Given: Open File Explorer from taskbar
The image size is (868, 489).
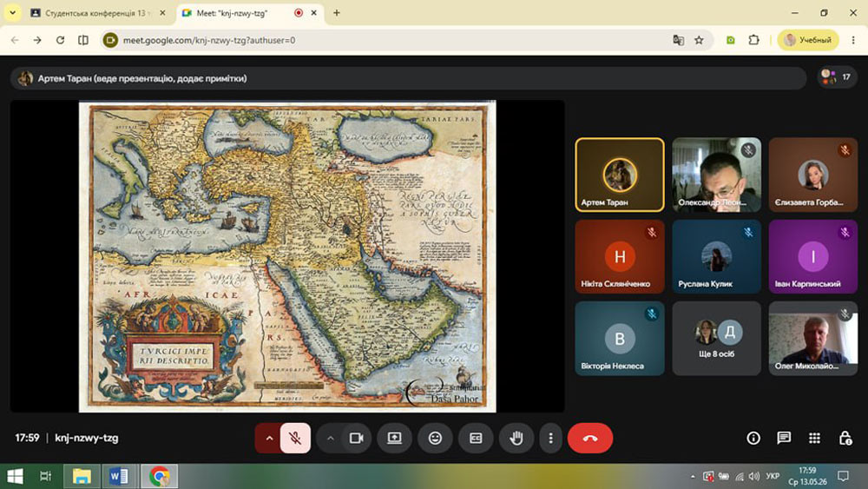Looking at the screenshot, I should (82, 476).
